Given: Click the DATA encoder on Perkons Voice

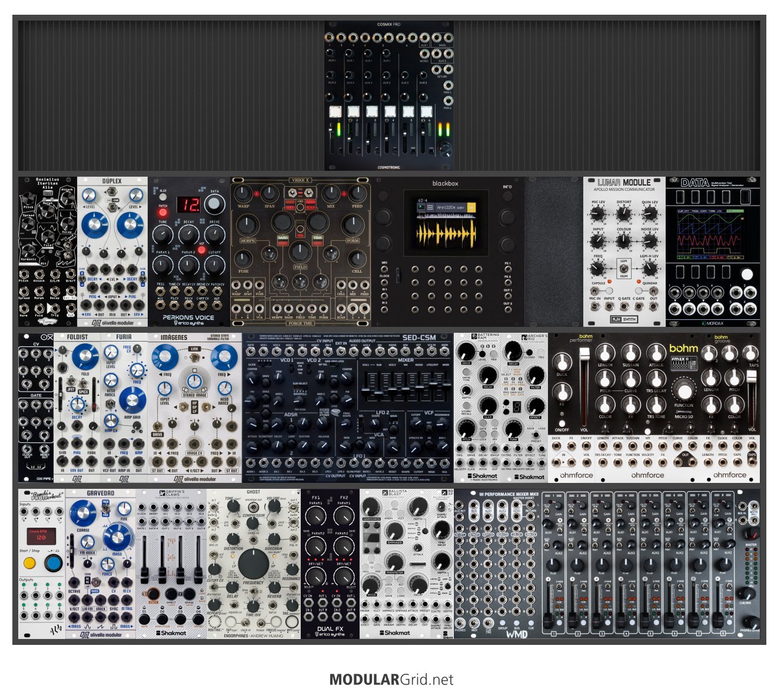Looking at the screenshot, I should 215,204.
